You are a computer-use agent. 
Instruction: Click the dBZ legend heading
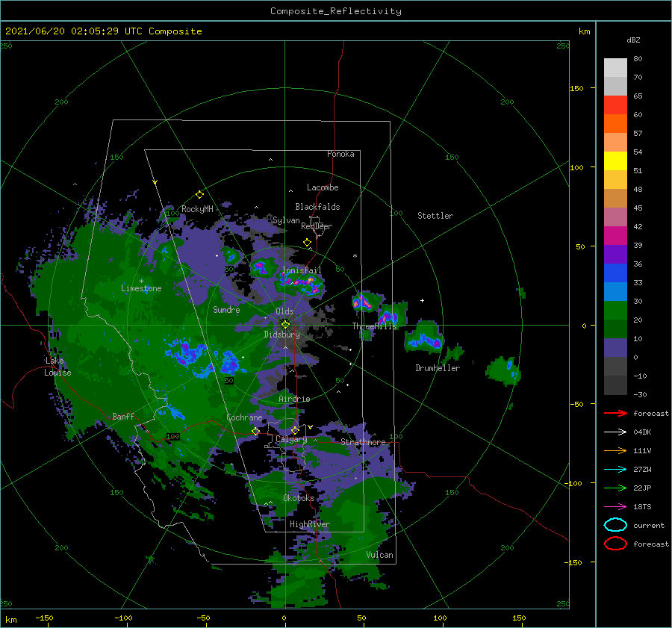(x=633, y=40)
